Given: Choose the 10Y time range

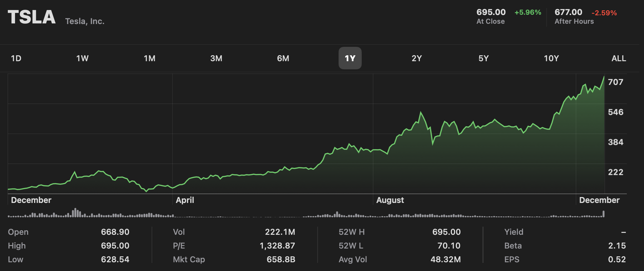Looking at the screenshot, I should [551, 58].
